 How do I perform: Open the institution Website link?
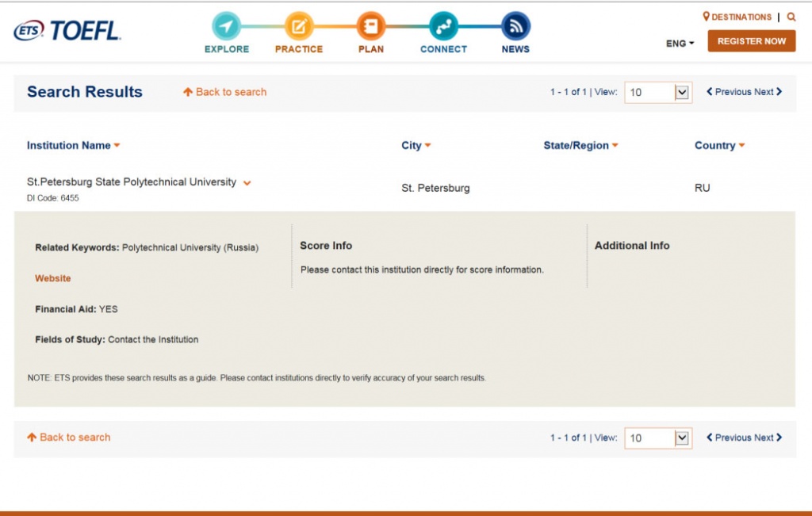click(53, 278)
